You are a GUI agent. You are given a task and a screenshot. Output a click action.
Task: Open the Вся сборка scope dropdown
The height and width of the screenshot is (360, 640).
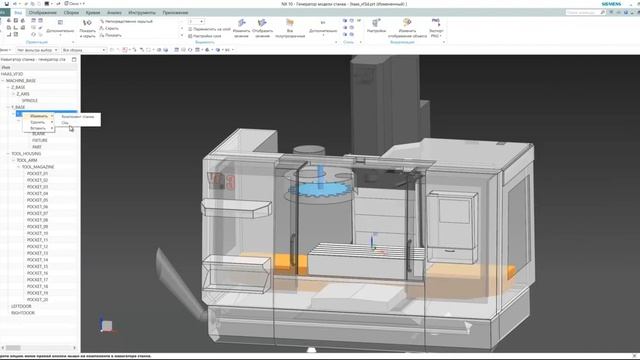tap(84, 50)
